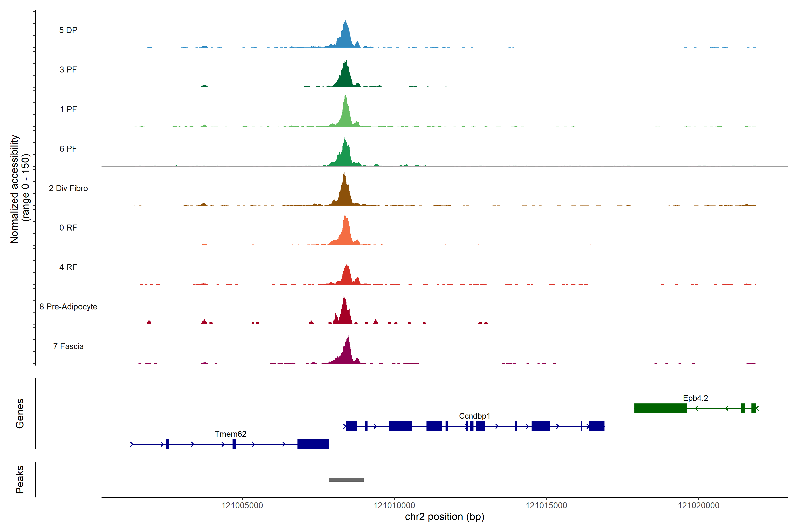Image resolution: width=798 pixels, height=532 pixels.
Task: Click the chr2 position (bp) axis title
Action: tap(444, 517)
